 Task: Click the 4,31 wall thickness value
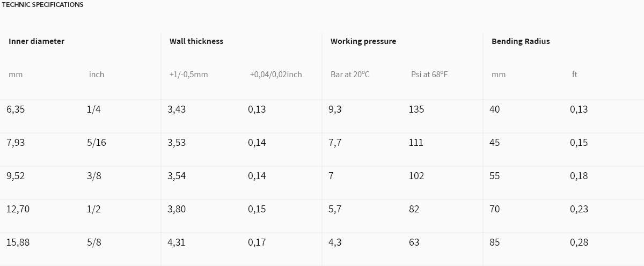[x=177, y=242]
